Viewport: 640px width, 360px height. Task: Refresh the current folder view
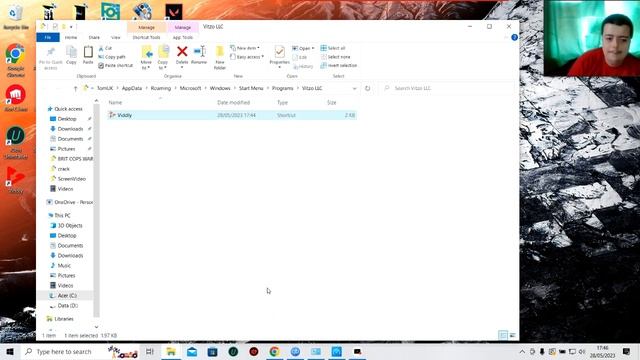click(367, 88)
